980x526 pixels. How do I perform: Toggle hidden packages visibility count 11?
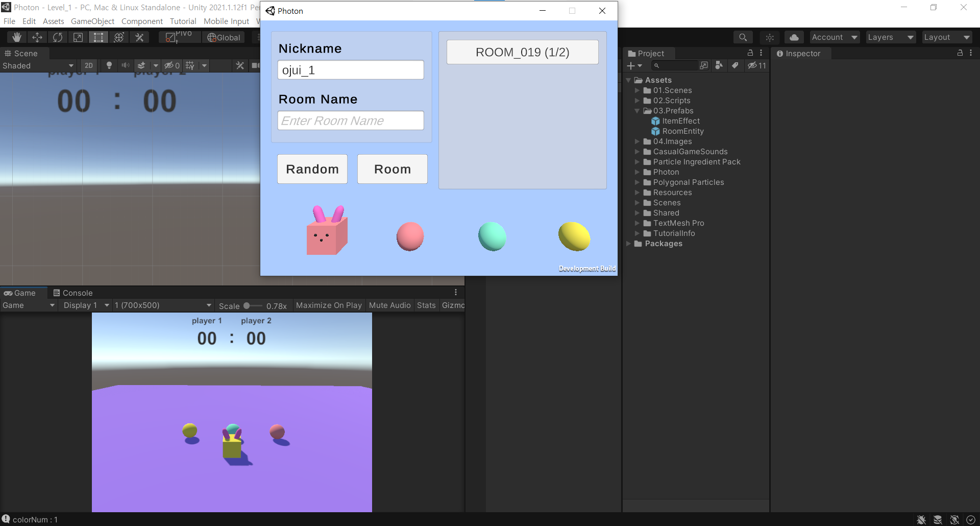(756, 65)
